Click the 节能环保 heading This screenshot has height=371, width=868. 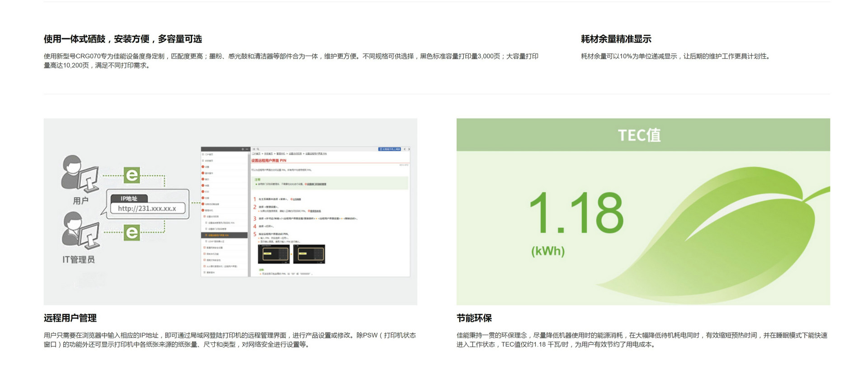(474, 318)
